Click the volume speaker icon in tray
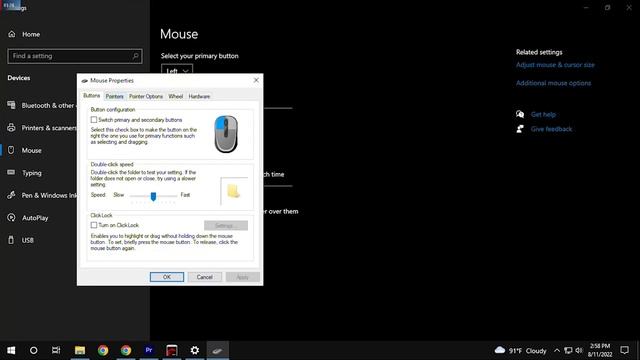 pos(579,350)
